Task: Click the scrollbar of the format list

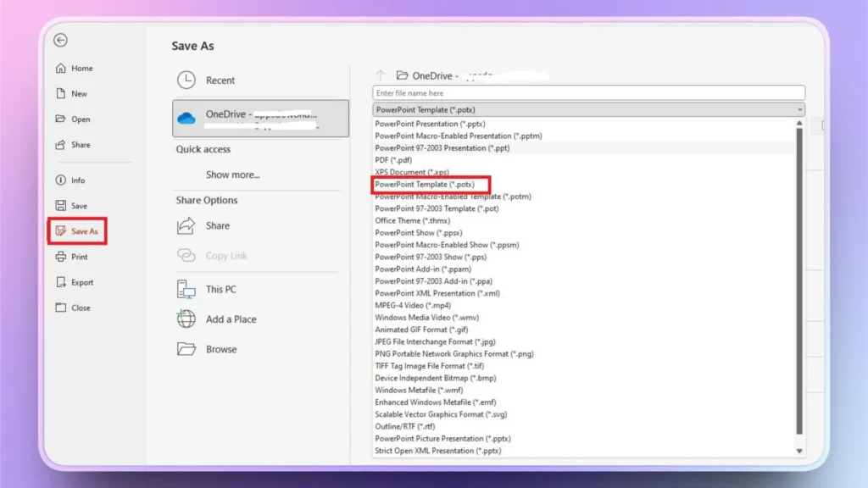Action: [798, 288]
